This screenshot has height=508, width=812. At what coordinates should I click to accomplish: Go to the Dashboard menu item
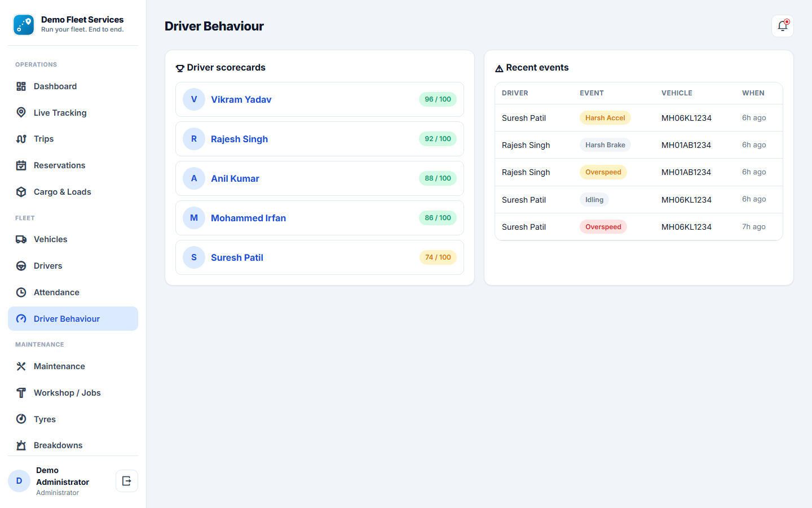[x=73, y=86]
